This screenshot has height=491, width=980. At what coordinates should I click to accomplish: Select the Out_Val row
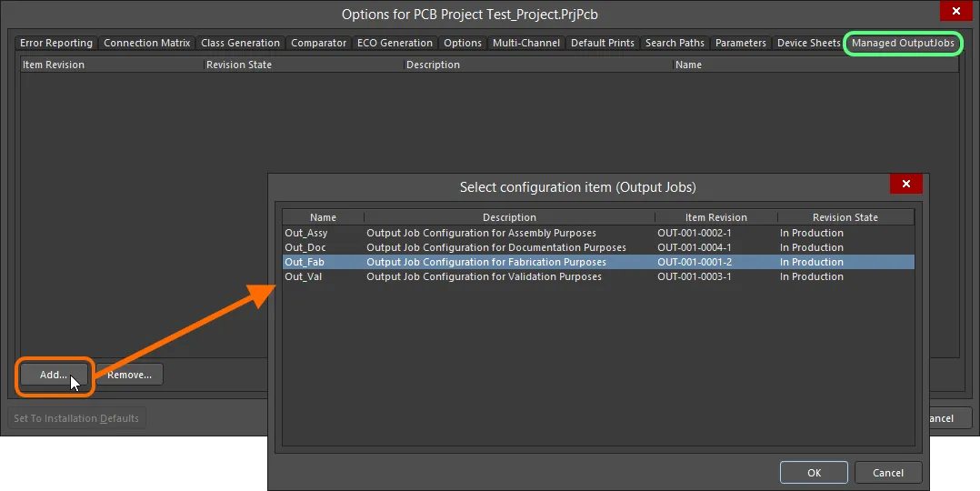[598, 276]
